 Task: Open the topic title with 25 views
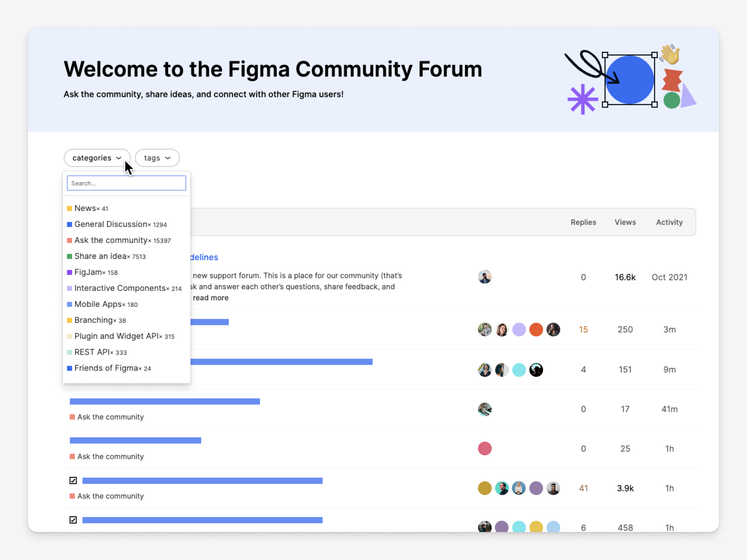(135, 441)
